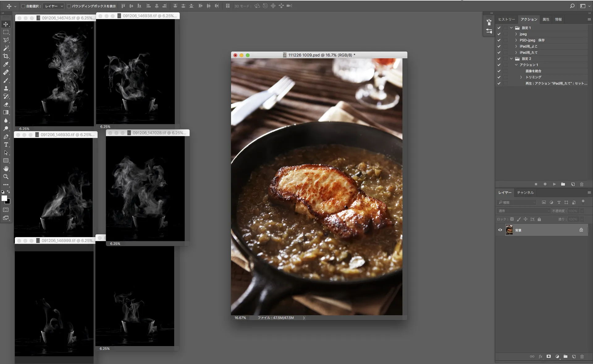Add a layer mask
The image size is (593, 364).
(x=549, y=356)
